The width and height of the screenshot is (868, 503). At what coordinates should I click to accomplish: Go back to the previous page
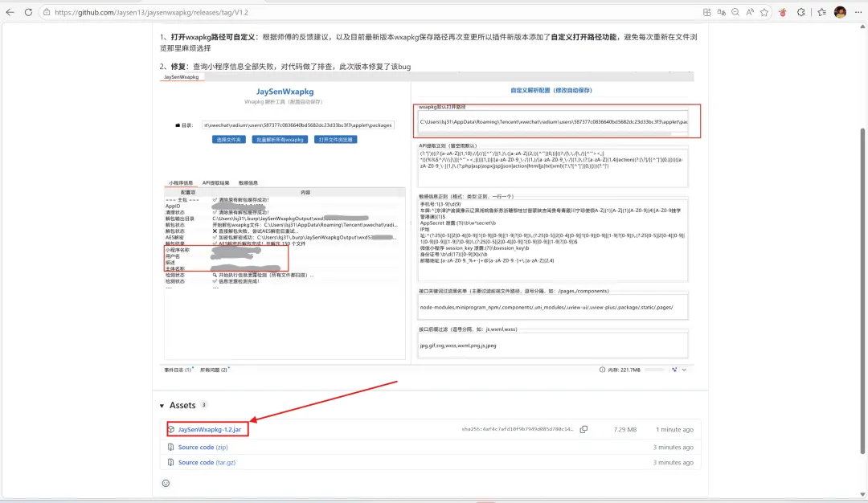pos(10,12)
